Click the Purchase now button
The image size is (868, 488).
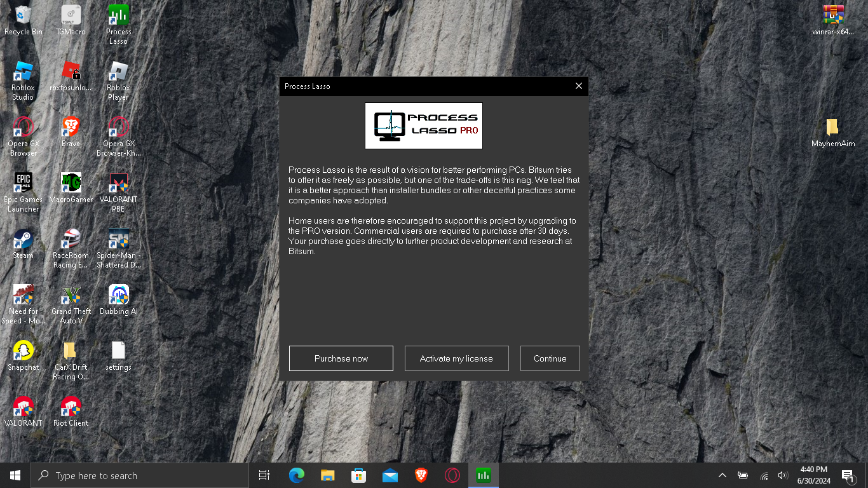tap(341, 358)
